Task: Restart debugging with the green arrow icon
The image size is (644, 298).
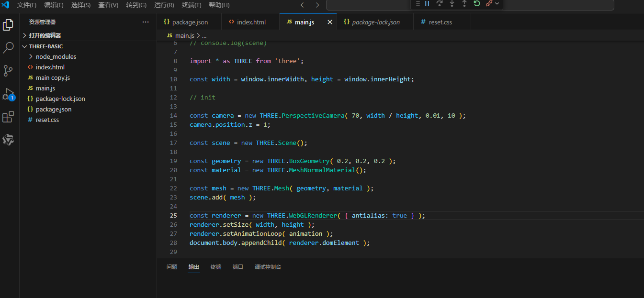Action: point(477,4)
